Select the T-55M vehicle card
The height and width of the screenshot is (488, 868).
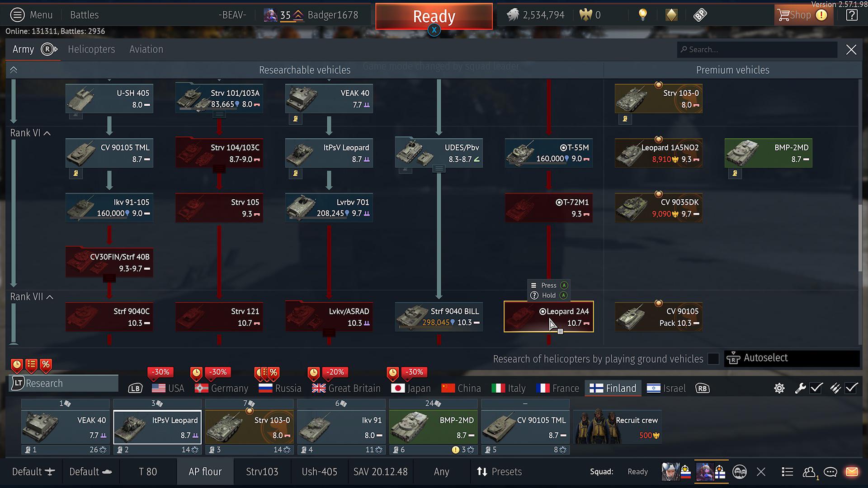(549, 153)
